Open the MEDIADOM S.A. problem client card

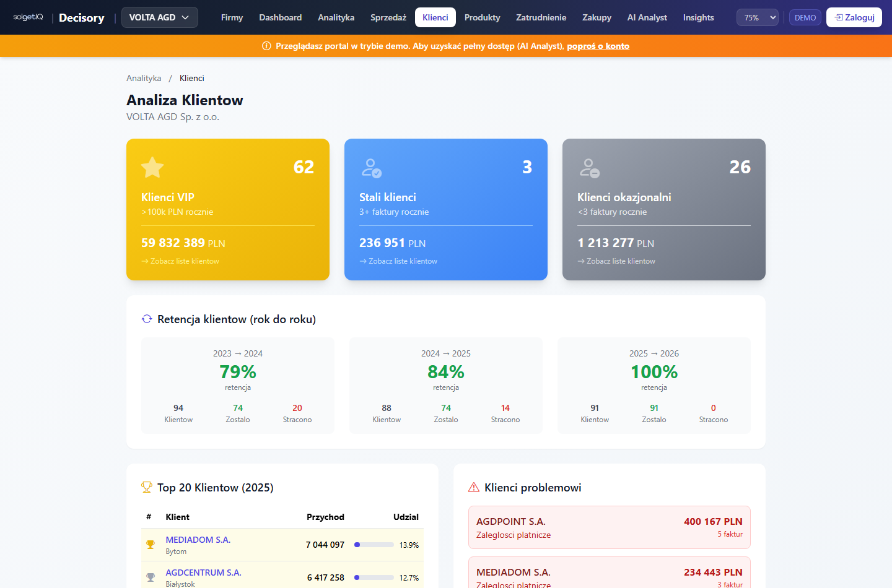[610, 573]
